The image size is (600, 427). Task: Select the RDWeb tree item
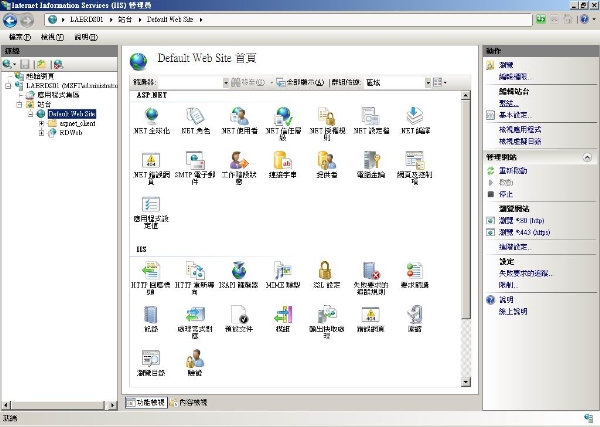point(70,132)
